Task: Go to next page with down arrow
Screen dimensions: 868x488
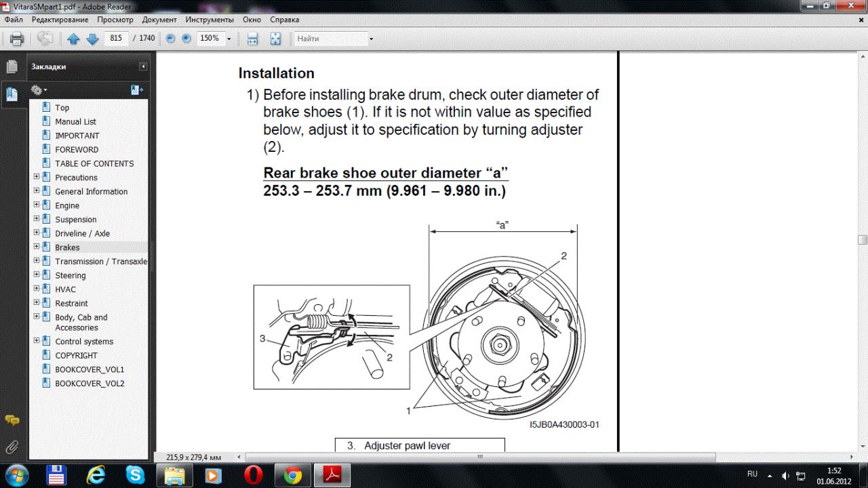Action: coord(92,39)
